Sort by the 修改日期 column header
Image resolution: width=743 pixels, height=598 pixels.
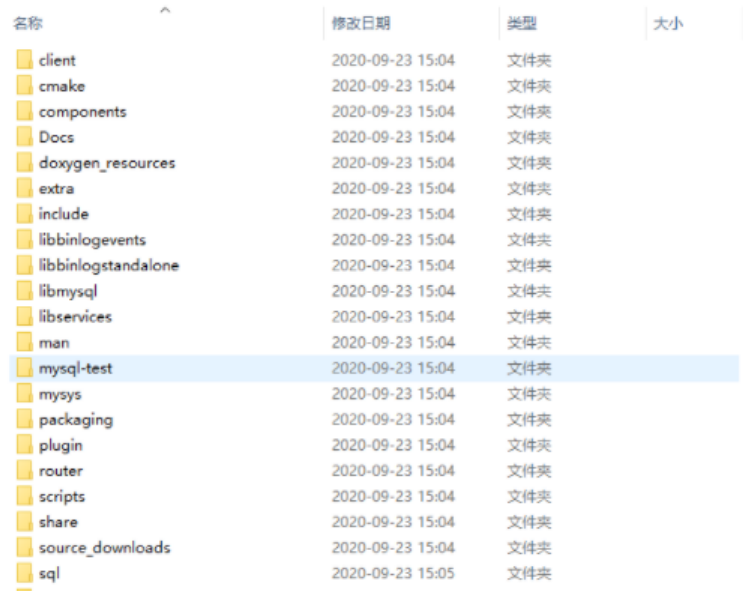coord(361,23)
